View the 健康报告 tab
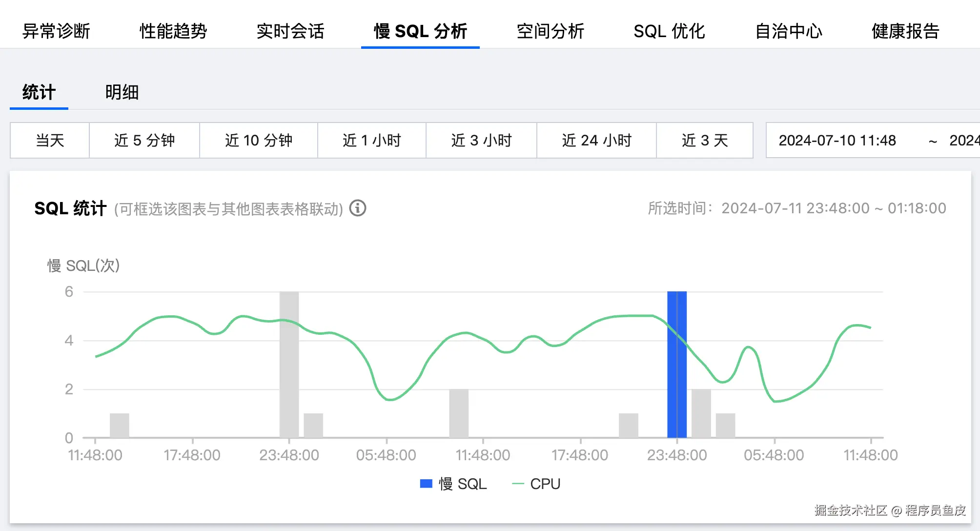Screen dimensions: 980x531 [x=905, y=31]
